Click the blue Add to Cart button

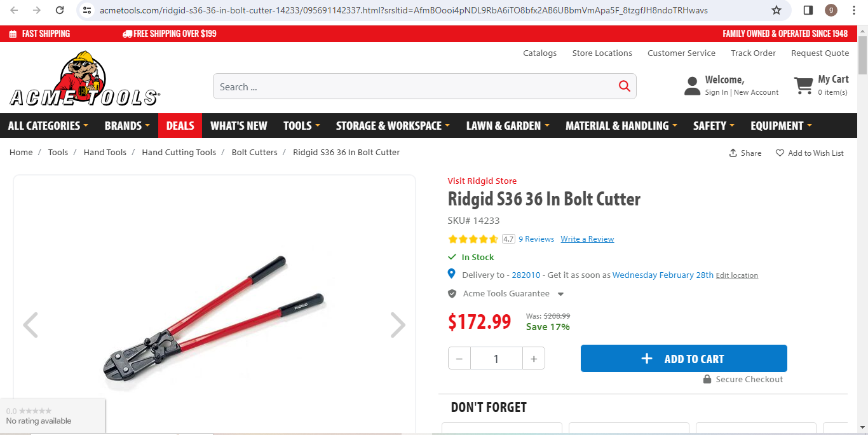pos(684,359)
